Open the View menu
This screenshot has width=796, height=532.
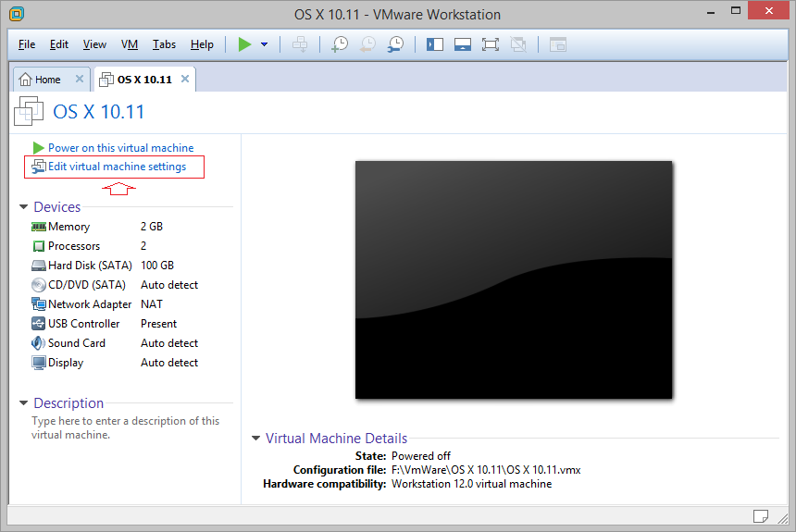(94, 44)
